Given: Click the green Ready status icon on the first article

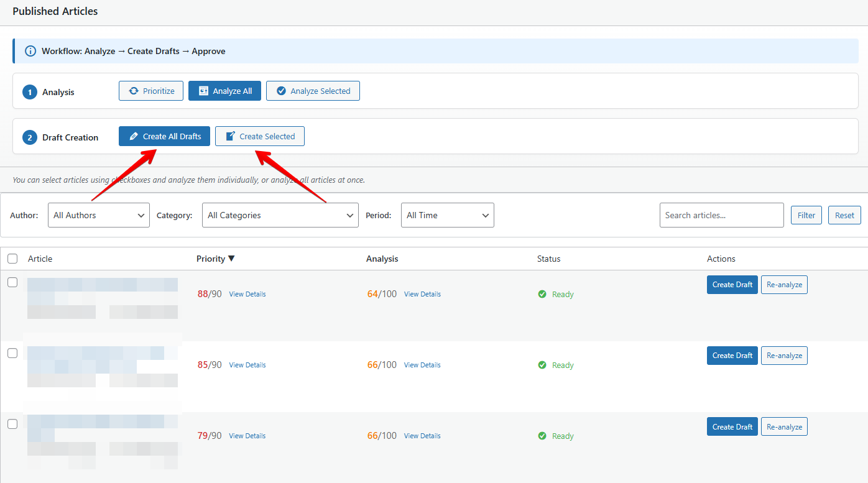Looking at the screenshot, I should tap(542, 294).
